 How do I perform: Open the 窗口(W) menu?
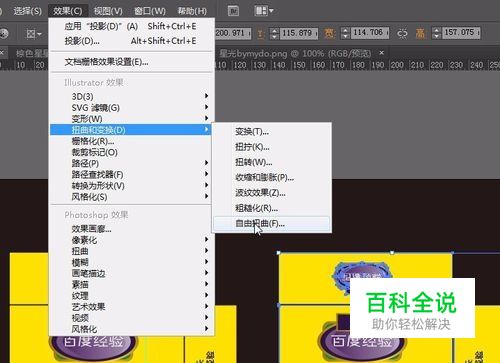tap(150, 11)
